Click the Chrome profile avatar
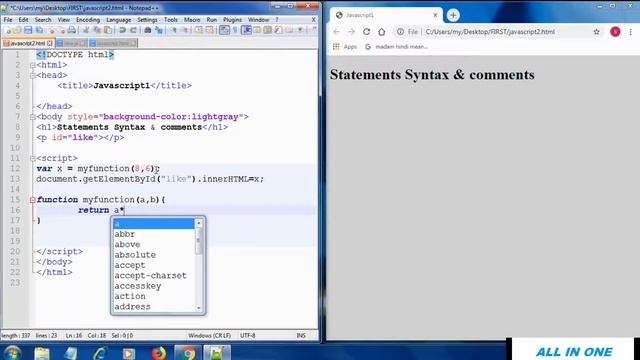Screen dimensions: 640x360 tap(615, 32)
